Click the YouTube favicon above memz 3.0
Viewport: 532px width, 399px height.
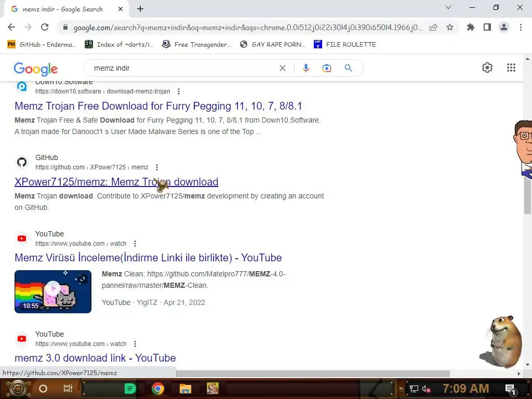click(x=22, y=339)
